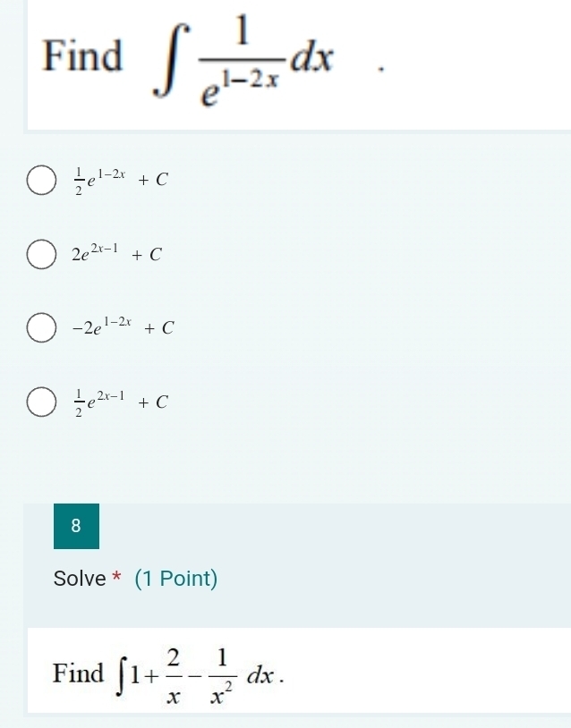Click the word "Find" in question 8

click(x=78, y=672)
